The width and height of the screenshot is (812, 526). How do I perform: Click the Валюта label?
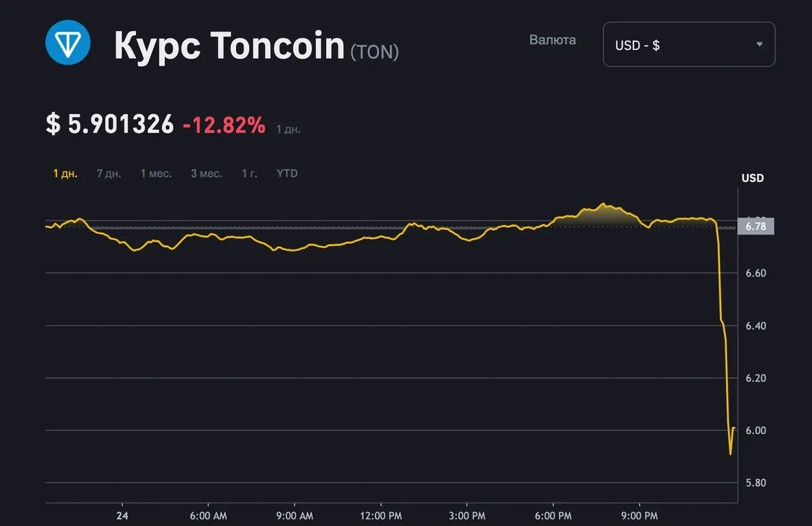[552, 40]
